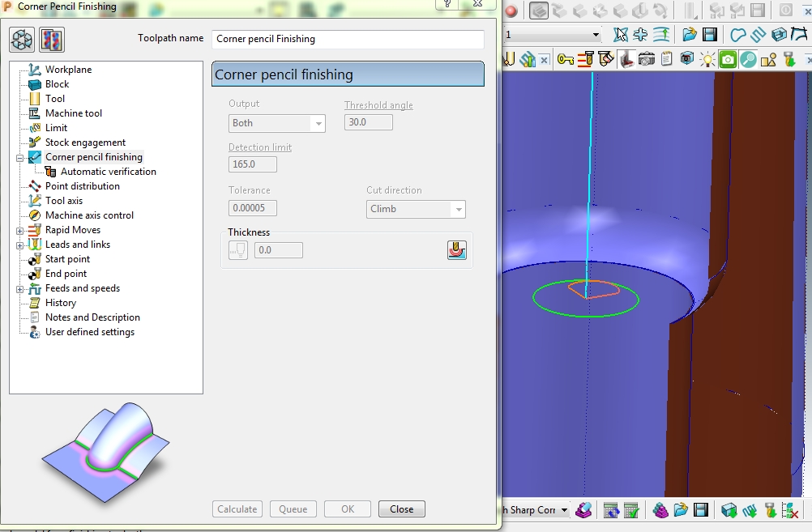The width and height of the screenshot is (812, 532).
Task: Open the component thickness icon in the Thickness section
Action: (x=456, y=250)
